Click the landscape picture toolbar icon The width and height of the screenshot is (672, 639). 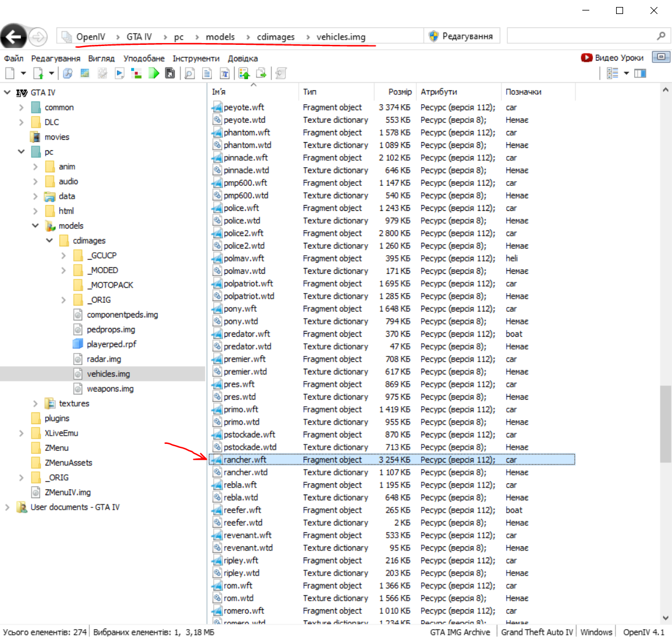(85, 73)
